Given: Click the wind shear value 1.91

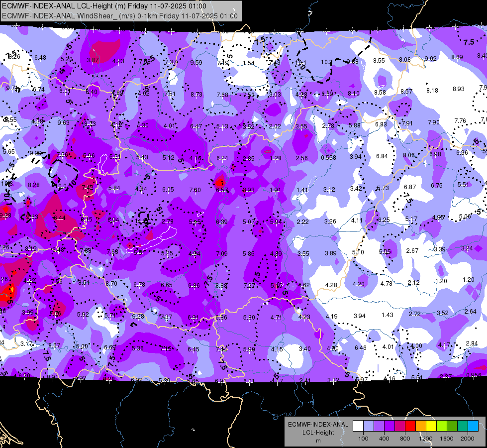Looking at the screenshot, I should 275,190.
